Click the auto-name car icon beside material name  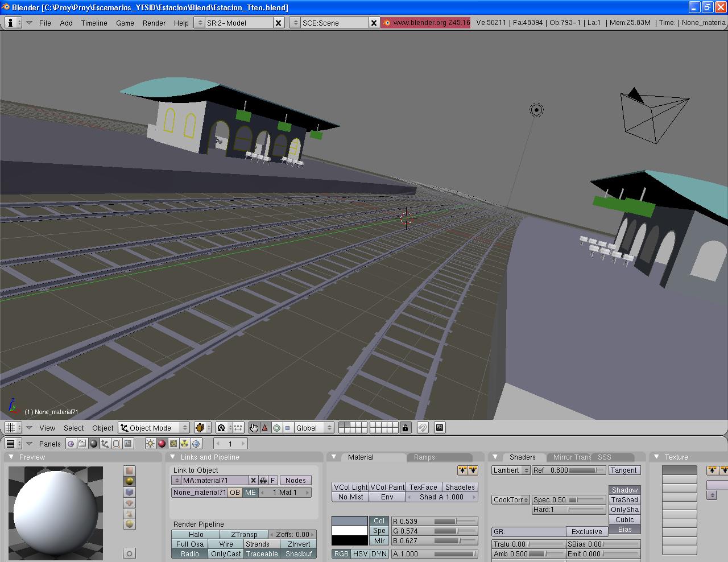point(263,481)
